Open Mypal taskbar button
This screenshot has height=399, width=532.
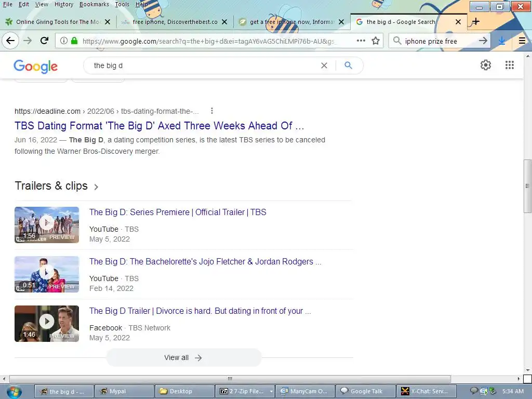[124, 391]
